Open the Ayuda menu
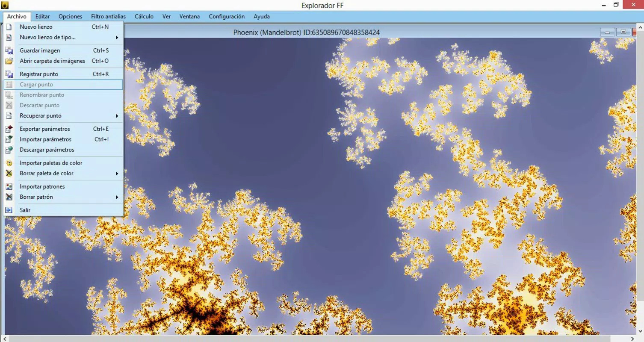Screen dimensions: 644x342 pyautogui.click(x=261, y=16)
